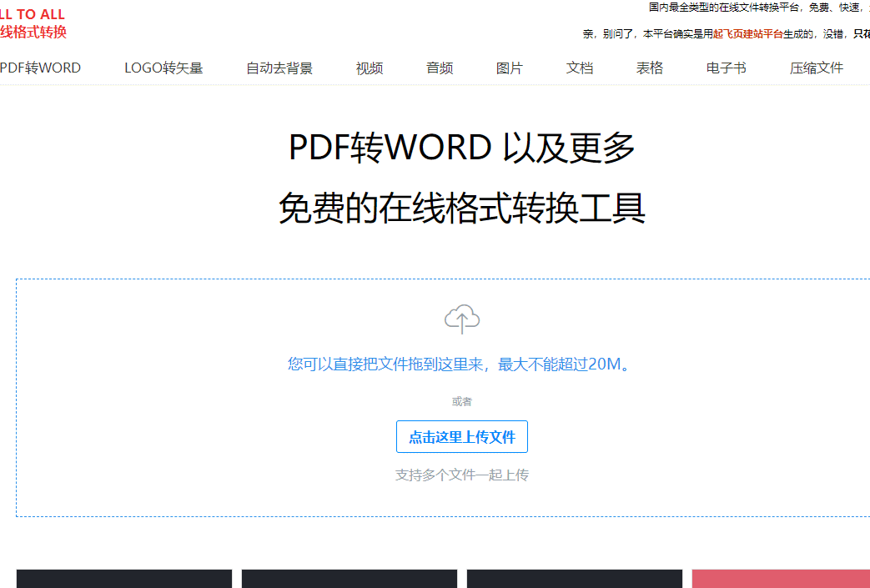The height and width of the screenshot is (588, 870).
Task: Select the 表格 navigation item
Action: [650, 68]
